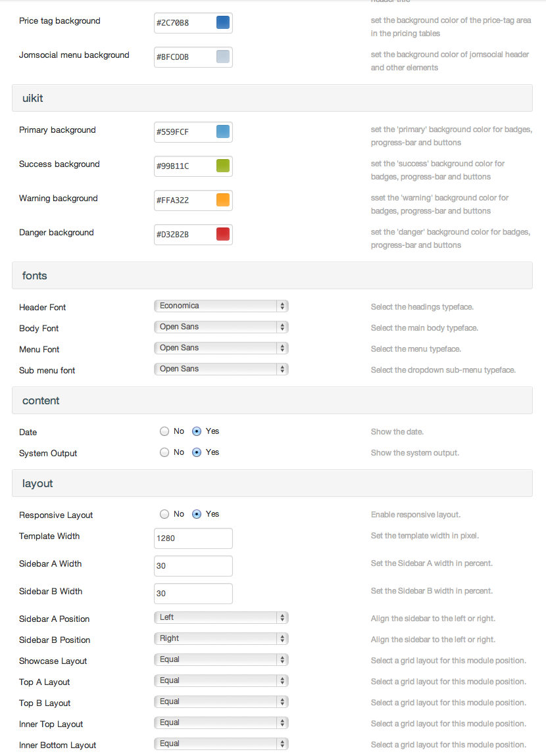Click the Warning background label
Image resolution: width=546 pixels, height=756 pixels.
click(59, 198)
